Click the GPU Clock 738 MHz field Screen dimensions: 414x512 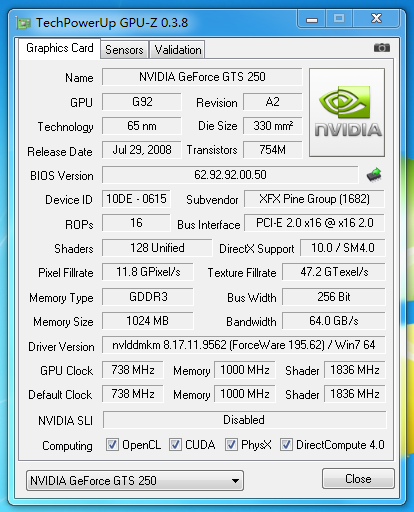pyautogui.click(x=133, y=370)
